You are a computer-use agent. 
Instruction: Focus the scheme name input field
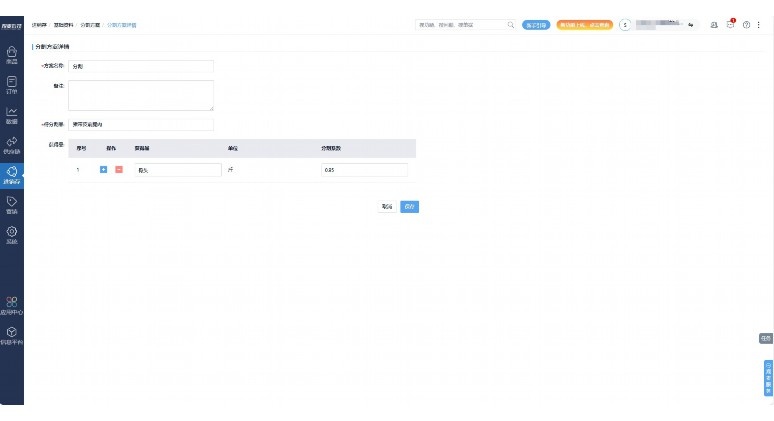coord(141,66)
